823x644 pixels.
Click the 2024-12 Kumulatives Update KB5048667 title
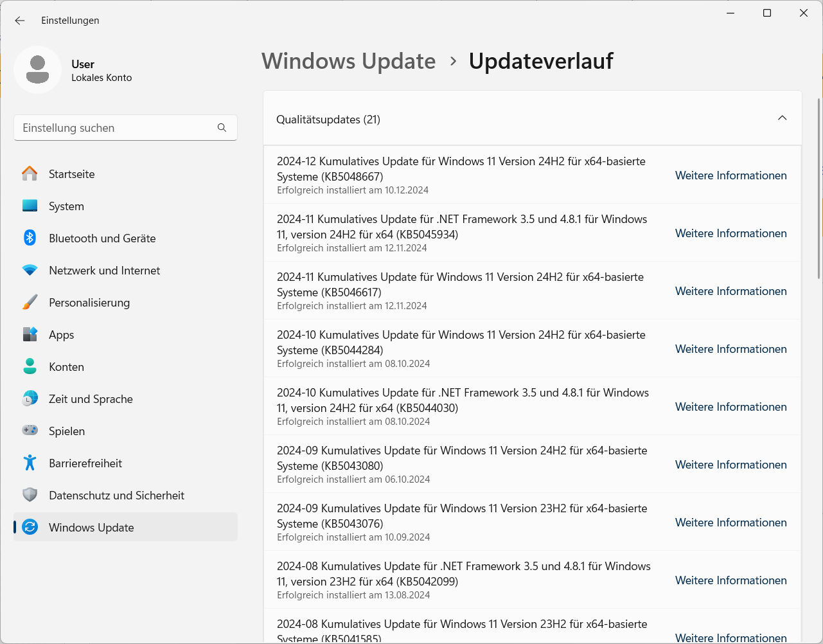[461, 169]
